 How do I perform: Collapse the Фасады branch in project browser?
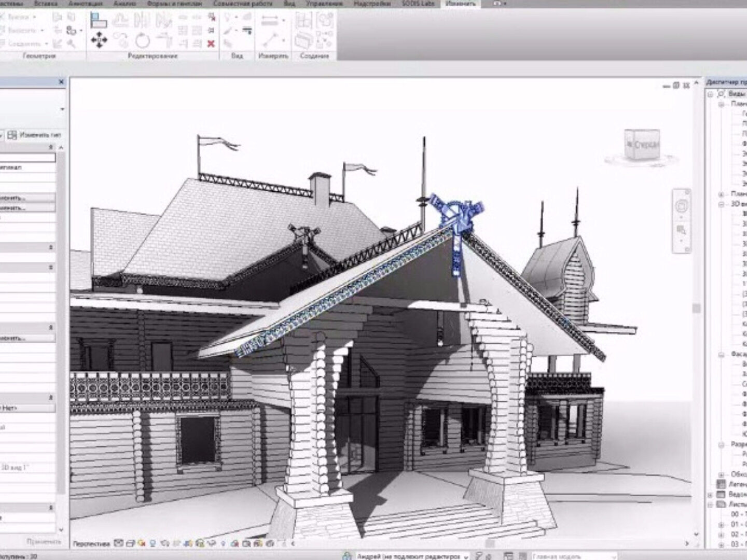click(x=721, y=355)
